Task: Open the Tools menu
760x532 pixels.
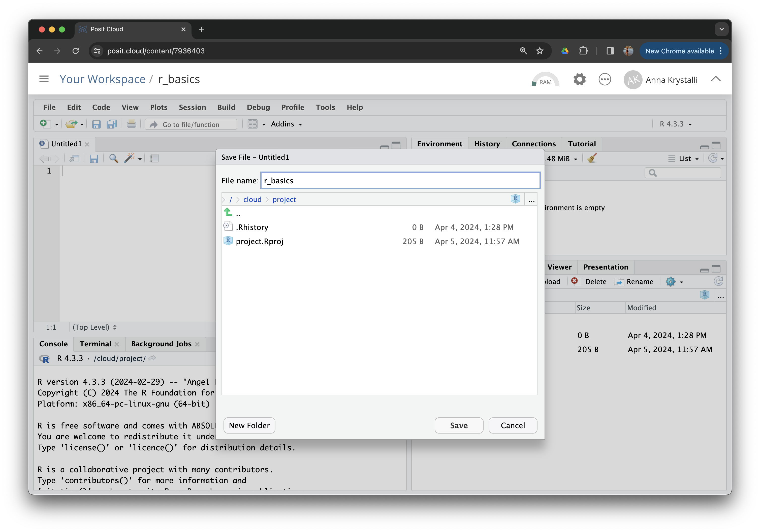Action: (x=325, y=107)
